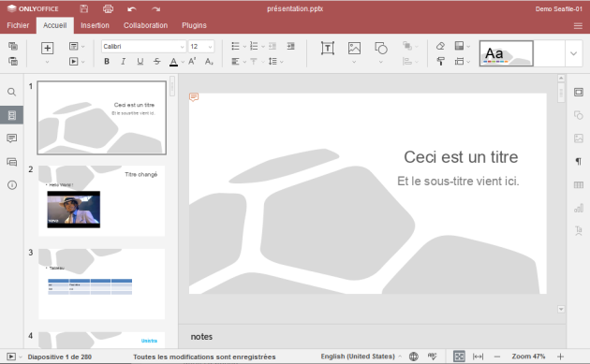The height and width of the screenshot is (364, 590).
Task: Switch to the Insertion tab
Action: point(95,25)
